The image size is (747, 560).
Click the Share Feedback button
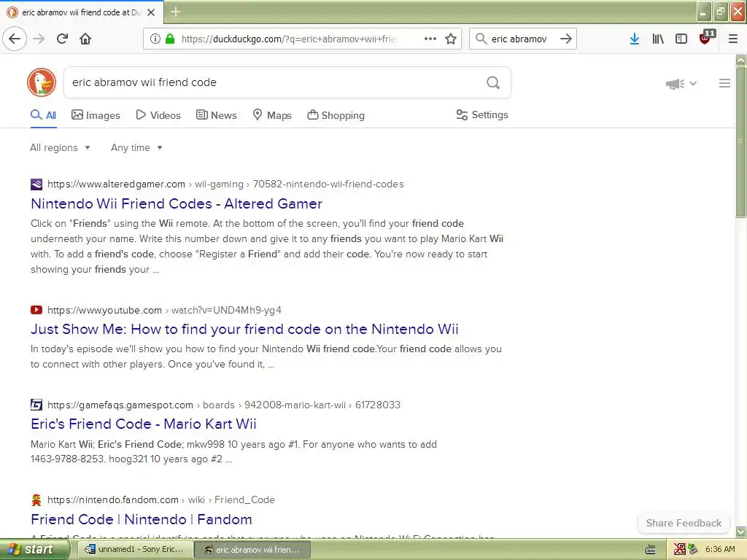click(684, 523)
